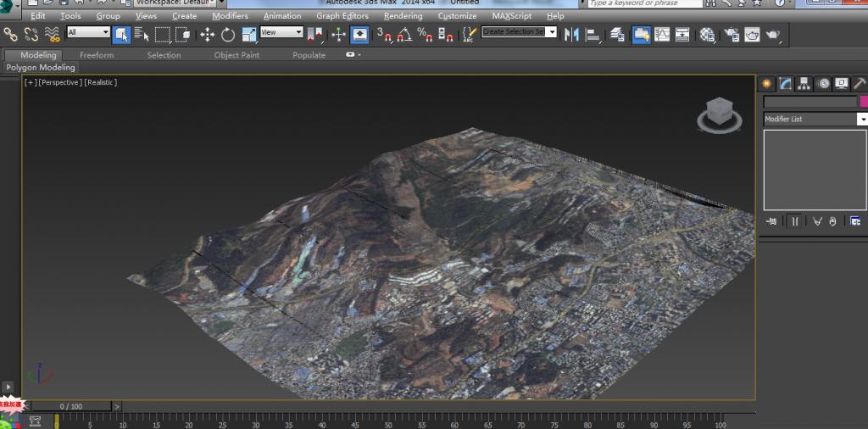Expand the Modifier List dropdown
The image size is (868, 429).
coord(862,120)
